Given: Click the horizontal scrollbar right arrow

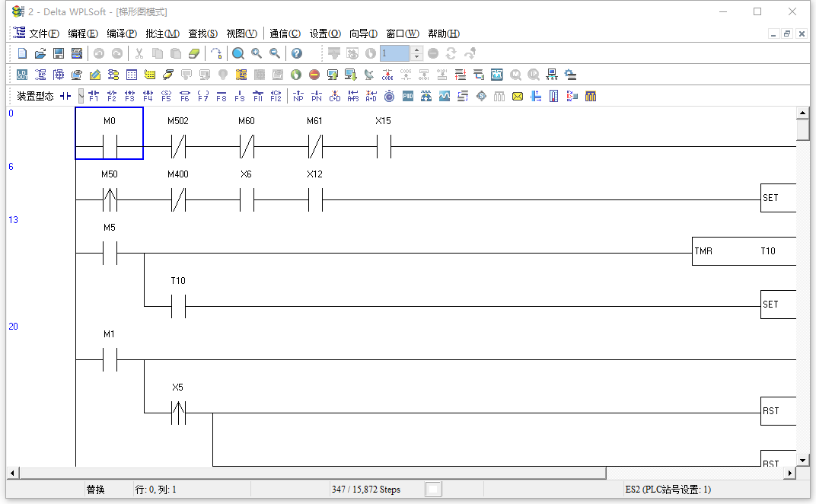Looking at the screenshot, I should coord(790,473).
